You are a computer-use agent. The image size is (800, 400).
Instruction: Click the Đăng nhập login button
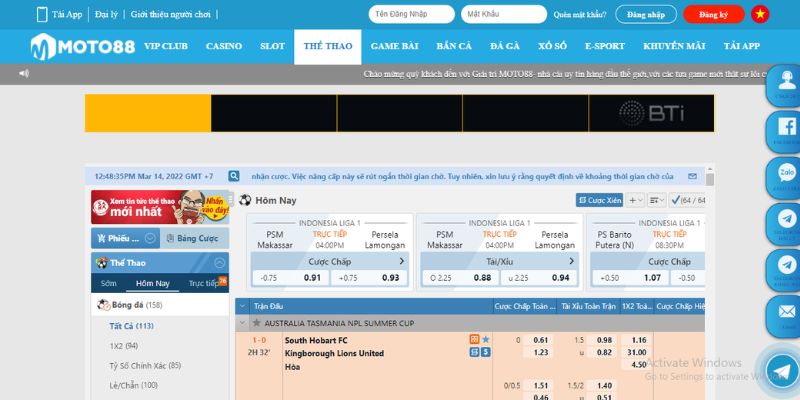tap(646, 14)
